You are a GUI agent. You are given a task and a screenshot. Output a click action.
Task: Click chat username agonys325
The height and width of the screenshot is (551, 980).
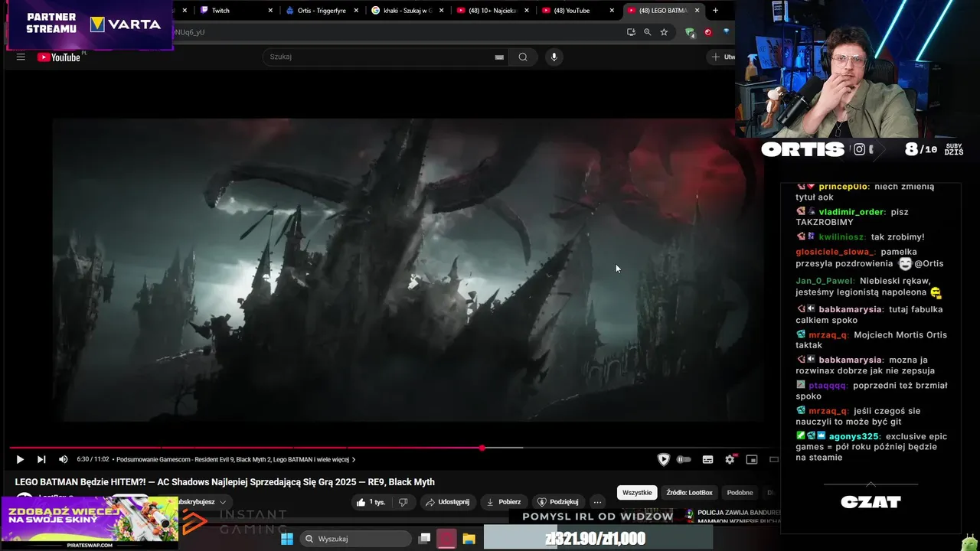coord(854,436)
